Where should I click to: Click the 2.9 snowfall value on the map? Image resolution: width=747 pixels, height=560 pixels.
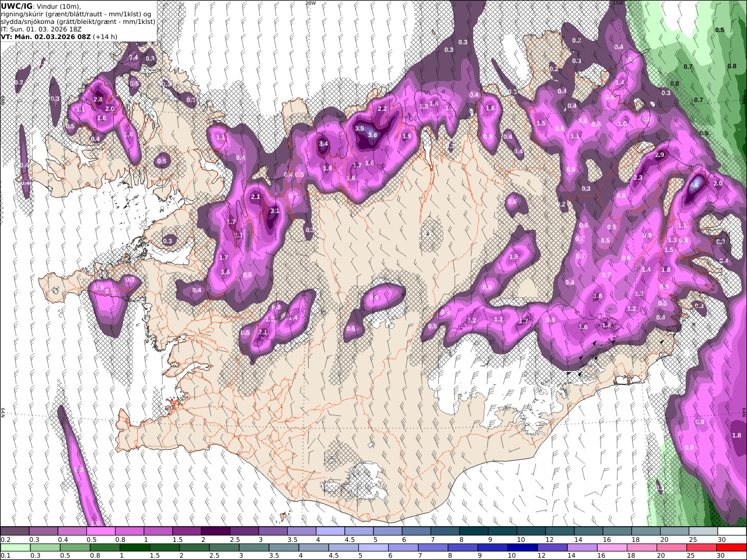tap(660, 155)
